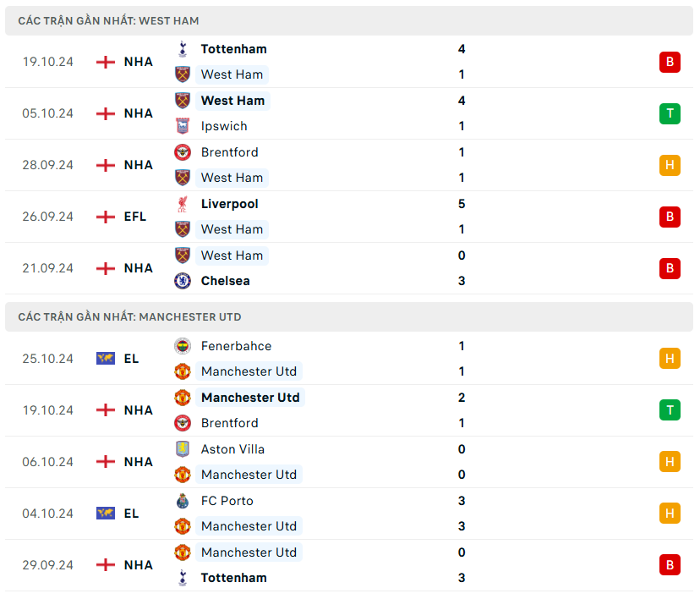
Task: Click the Liverpool club crest icon
Action: [183, 204]
